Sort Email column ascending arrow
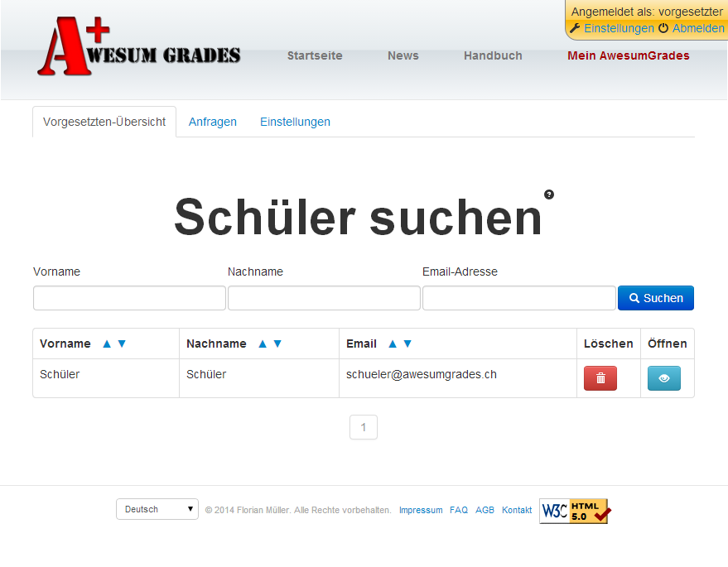 (393, 344)
